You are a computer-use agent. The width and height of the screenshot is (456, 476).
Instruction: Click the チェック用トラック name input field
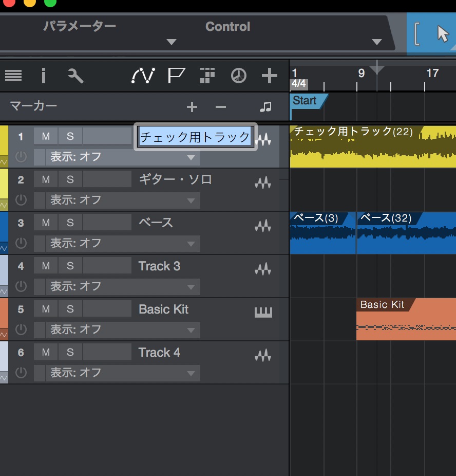click(195, 137)
